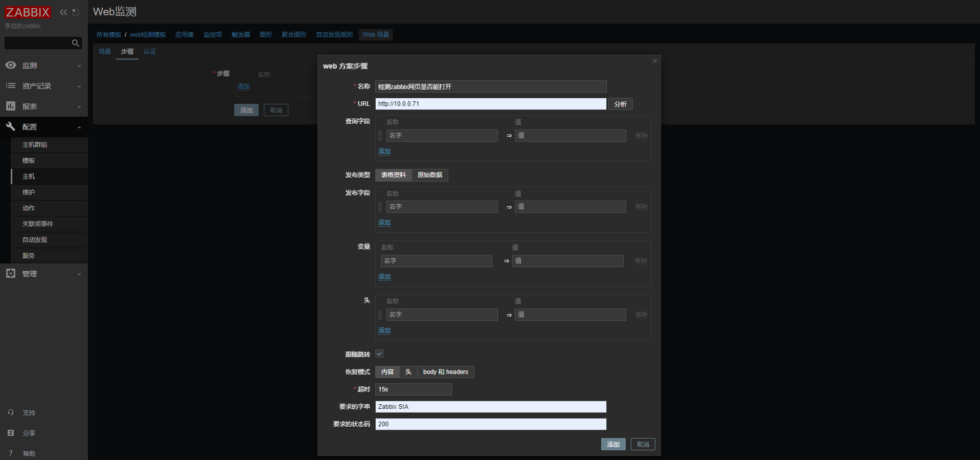Select 头 retrieve mode

click(x=408, y=372)
